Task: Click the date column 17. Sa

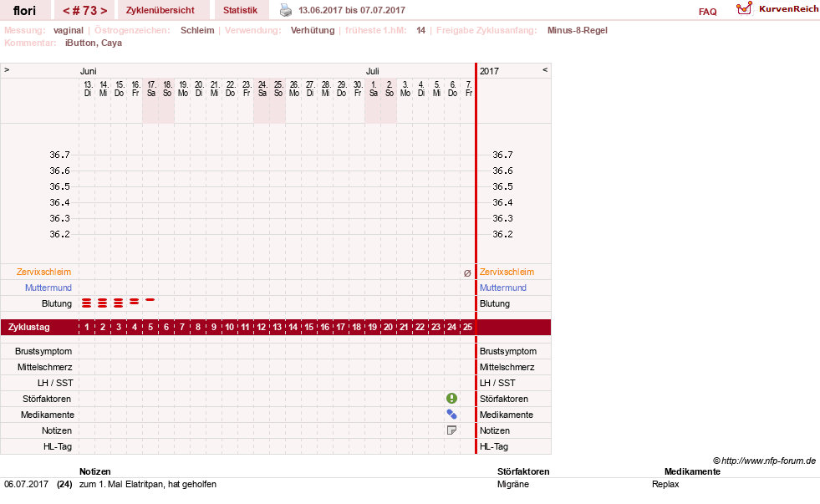Action: click(x=151, y=89)
